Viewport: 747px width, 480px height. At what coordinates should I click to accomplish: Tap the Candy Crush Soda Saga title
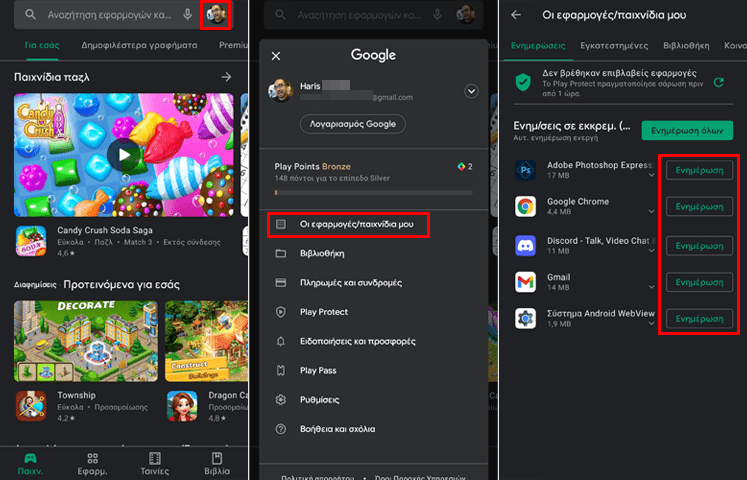point(105,230)
